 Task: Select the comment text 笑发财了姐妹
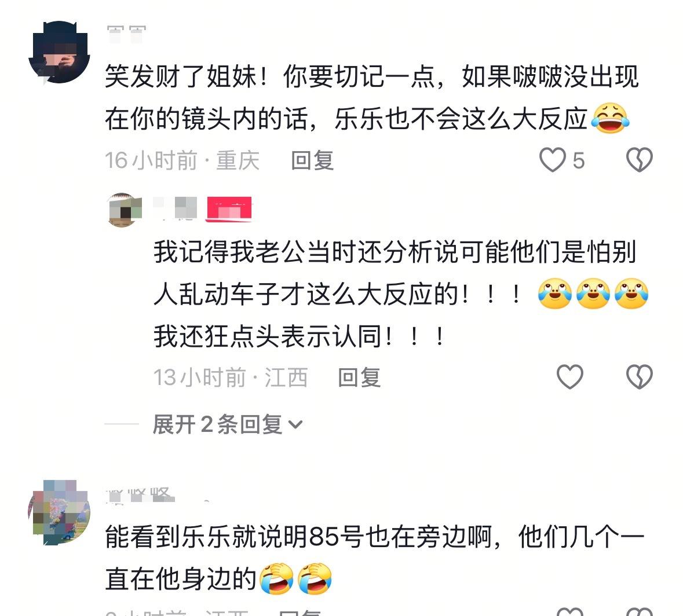(x=181, y=76)
